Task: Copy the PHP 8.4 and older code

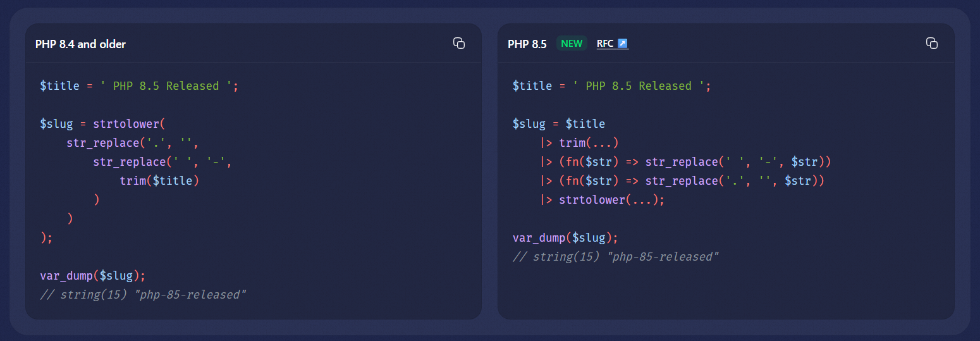Action: 459,43
